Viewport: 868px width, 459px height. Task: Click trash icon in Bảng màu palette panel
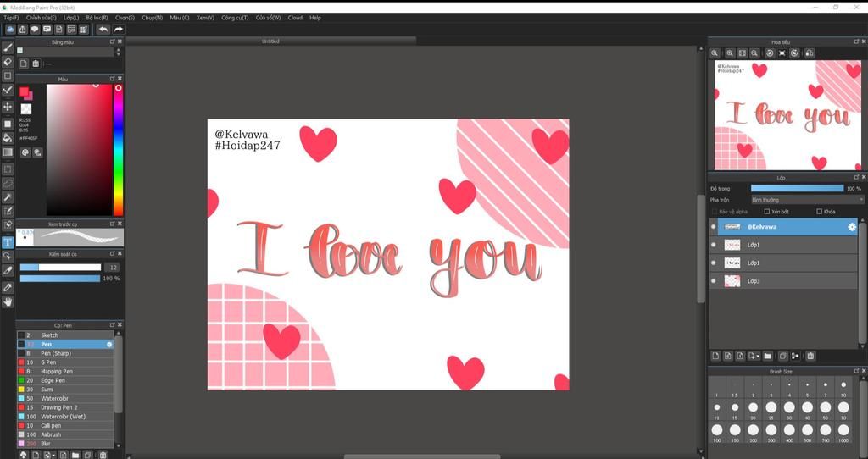pyautogui.click(x=36, y=64)
